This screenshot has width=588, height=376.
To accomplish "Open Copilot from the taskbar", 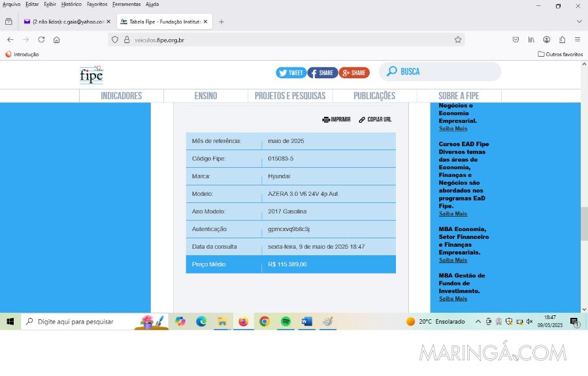I will pyautogui.click(x=180, y=321).
